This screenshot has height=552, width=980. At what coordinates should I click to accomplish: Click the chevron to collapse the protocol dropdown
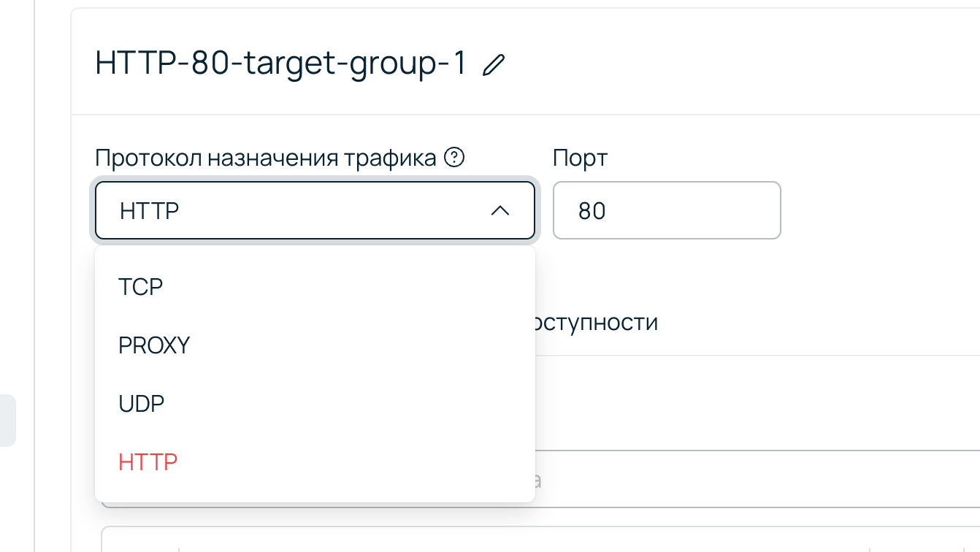[x=499, y=211]
